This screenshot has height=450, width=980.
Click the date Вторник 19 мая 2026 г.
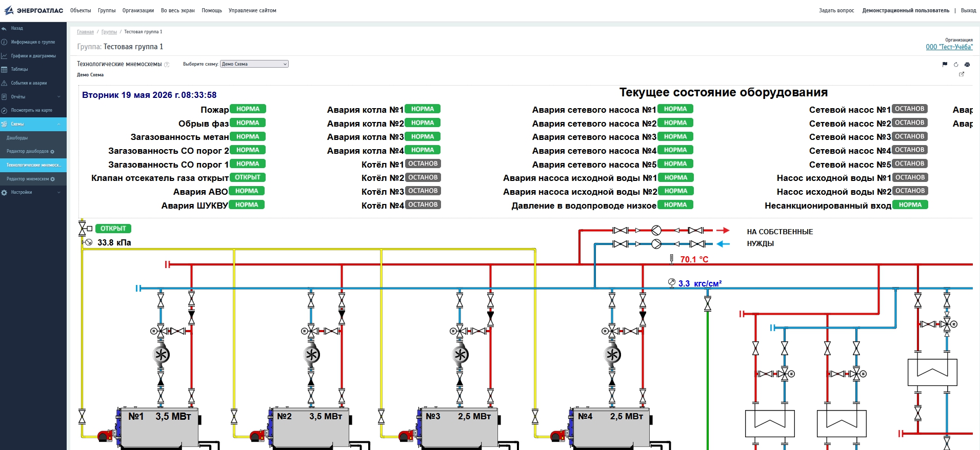pos(131,95)
